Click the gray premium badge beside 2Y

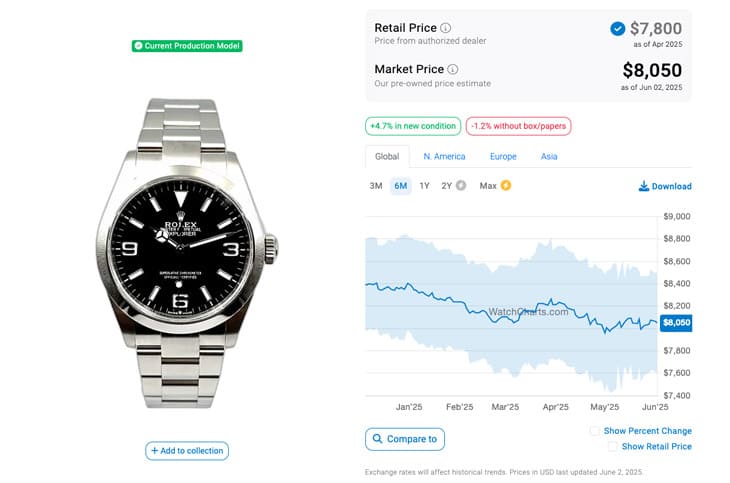coord(460,185)
